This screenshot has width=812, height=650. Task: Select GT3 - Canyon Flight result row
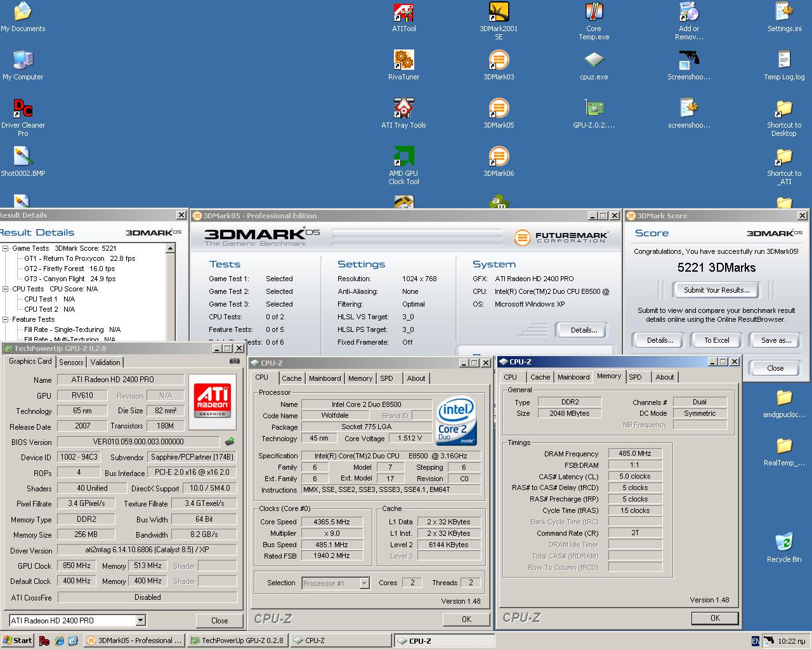point(70,279)
